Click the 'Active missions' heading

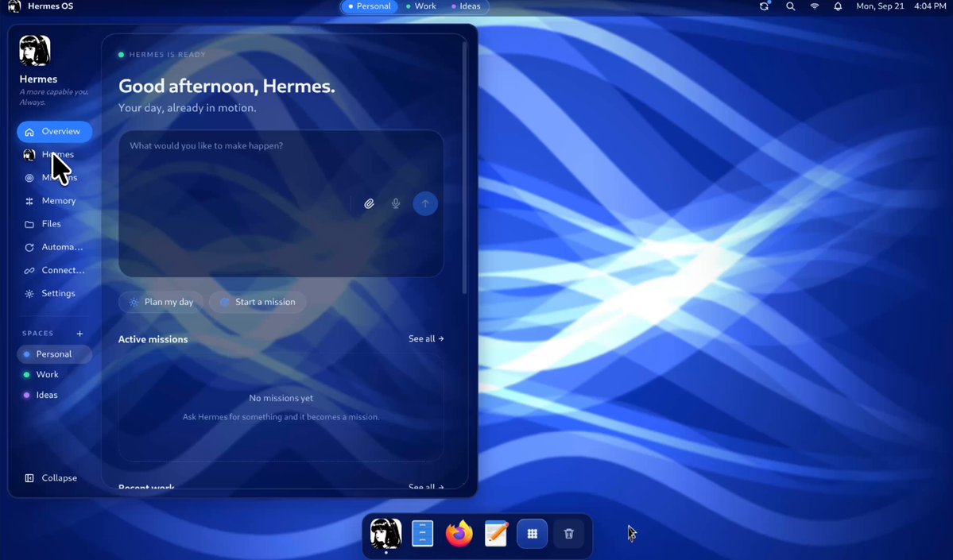153,339
